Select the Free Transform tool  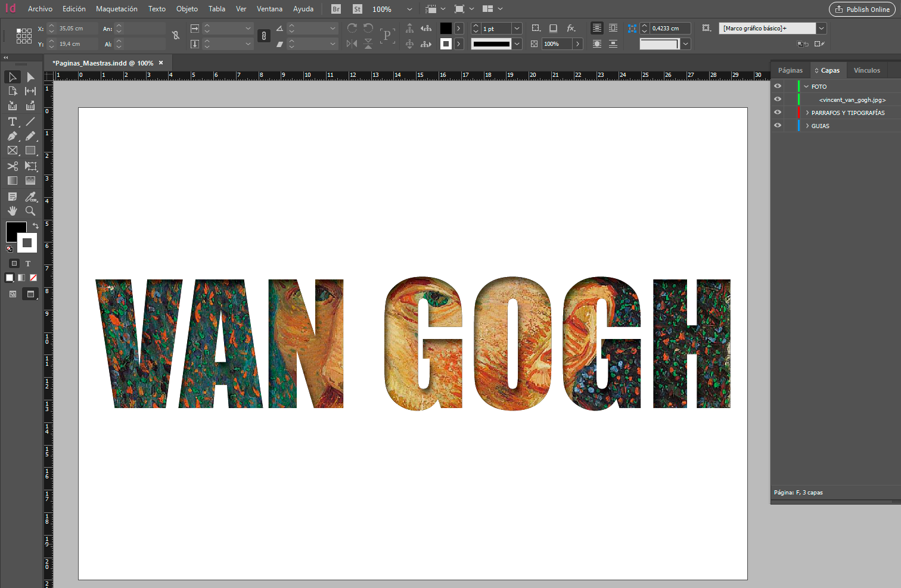click(x=30, y=166)
